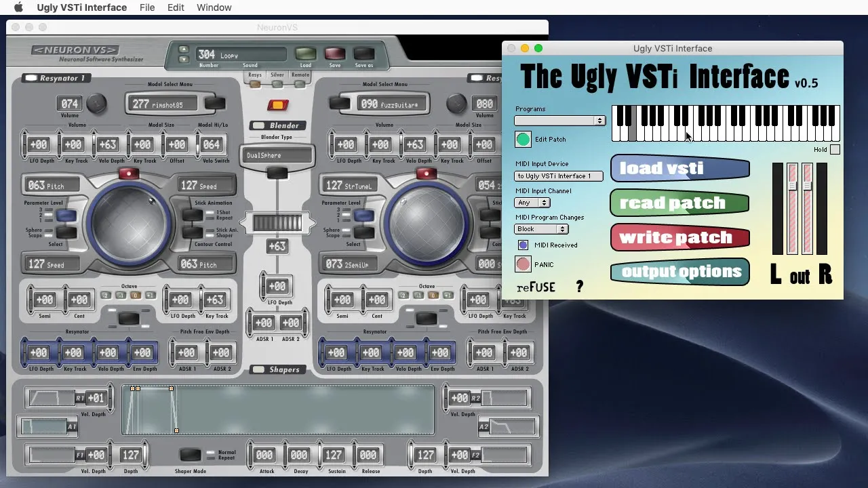Open the Apple menu
The image size is (868, 488).
[18, 7]
